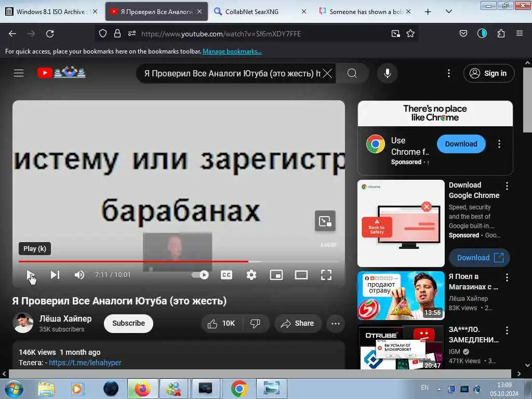Open YouTube hamburger guide menu
This screenshot has width=532, height=399.
pos(19,73)
